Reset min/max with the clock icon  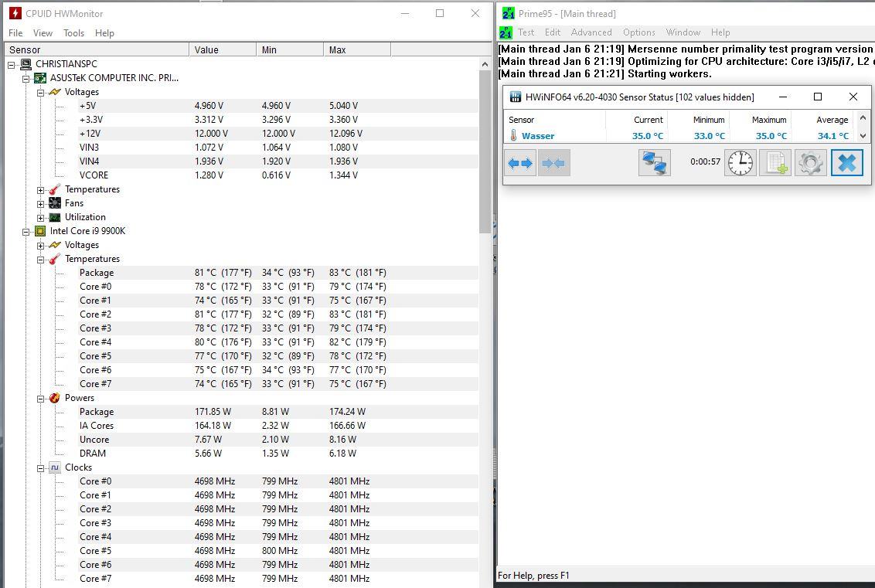click(x=741, y=163)
